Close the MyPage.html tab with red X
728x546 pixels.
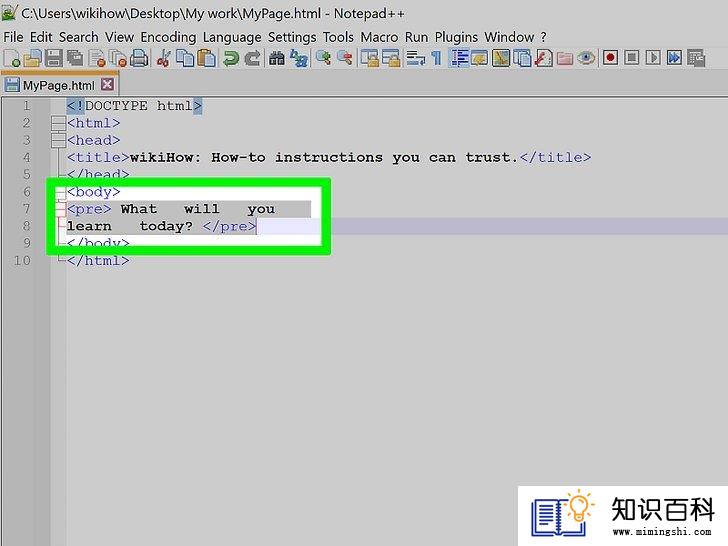pyautogui.click(x=107, y=84)
